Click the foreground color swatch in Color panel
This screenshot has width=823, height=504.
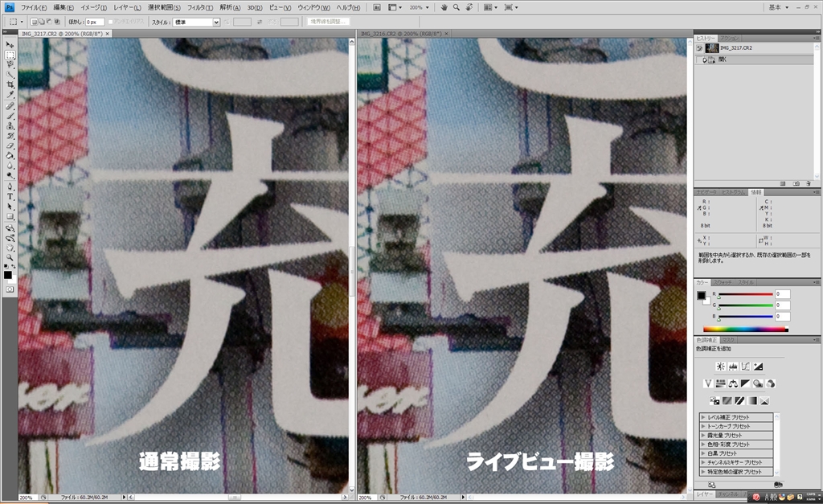pos(701,295)
